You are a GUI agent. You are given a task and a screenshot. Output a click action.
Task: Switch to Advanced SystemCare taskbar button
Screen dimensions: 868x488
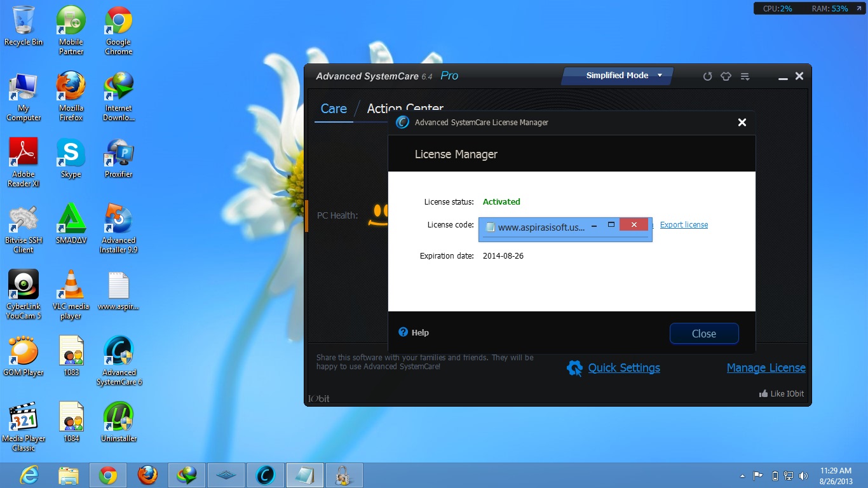(265, 475)
